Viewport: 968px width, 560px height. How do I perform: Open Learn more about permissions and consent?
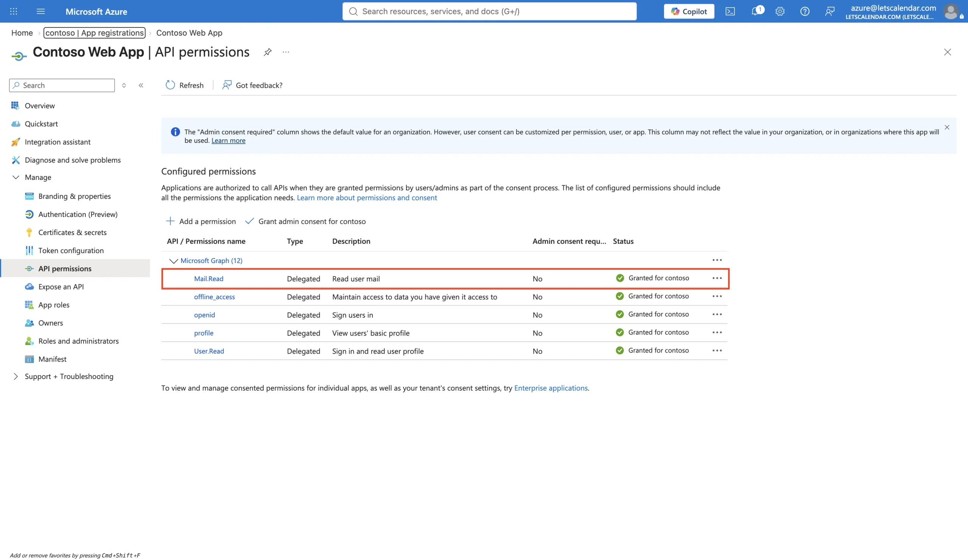pyautogui.click(x=367, y=198)
